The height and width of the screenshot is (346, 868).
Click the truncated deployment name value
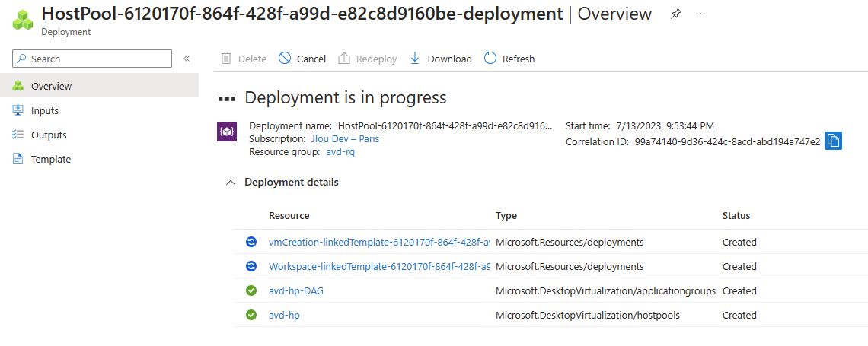pos(445,125)
